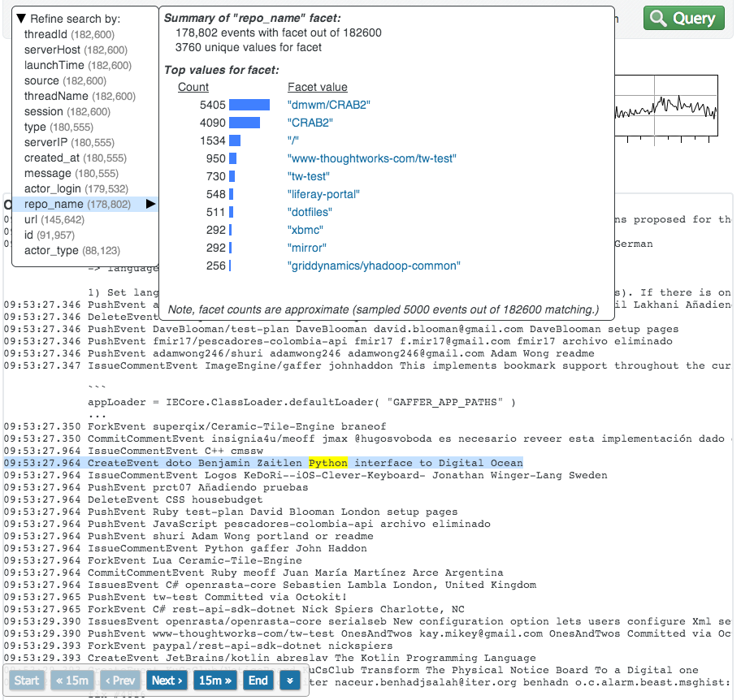Screen dimensions: 741x700
Task: Select the actor_login facet
Action: [76, 189]
